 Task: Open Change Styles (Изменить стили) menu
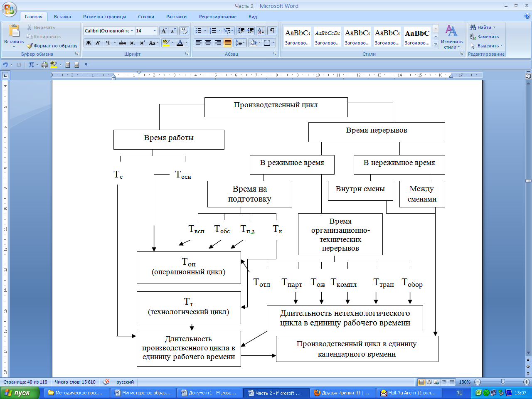[452, 37]
